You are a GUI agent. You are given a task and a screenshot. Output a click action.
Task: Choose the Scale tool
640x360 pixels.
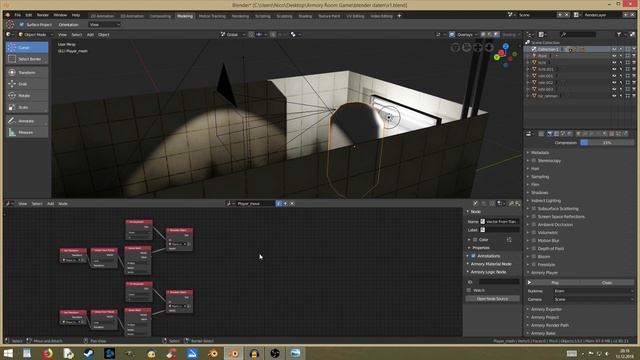click(27, 107)
